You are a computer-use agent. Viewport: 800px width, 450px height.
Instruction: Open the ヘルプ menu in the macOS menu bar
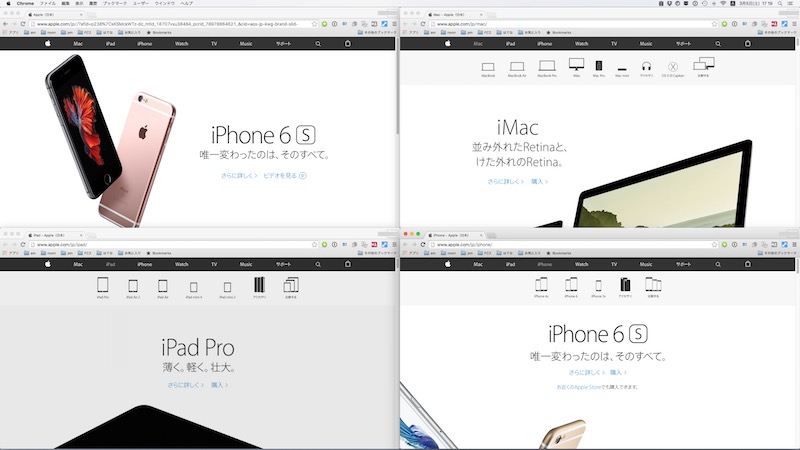point(187,3)
